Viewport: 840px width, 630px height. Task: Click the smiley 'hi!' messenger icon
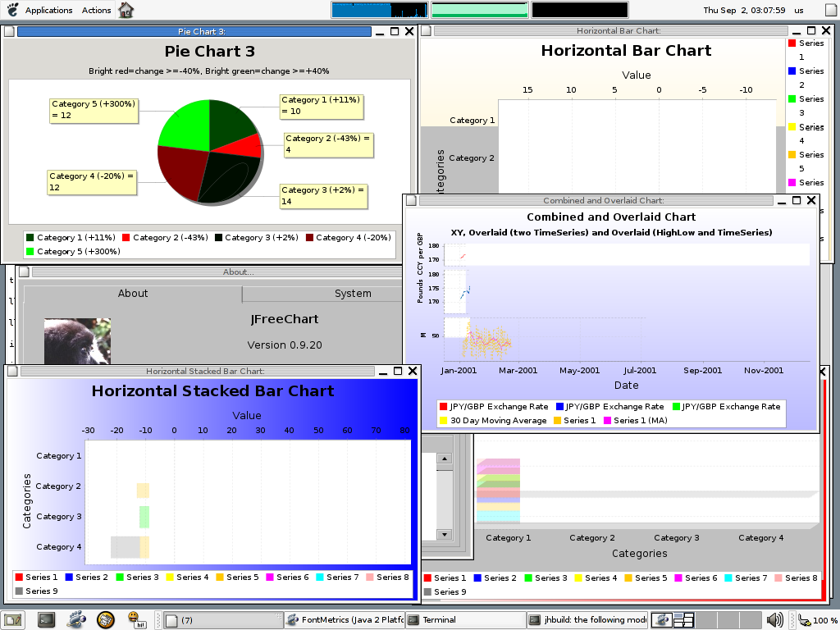(136, 620)
